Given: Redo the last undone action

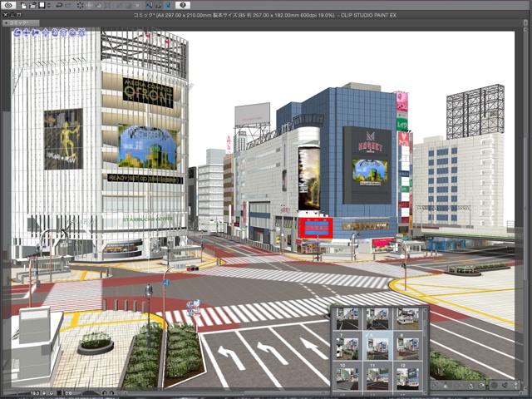Looking at the screenshot, I should [68, 6].
